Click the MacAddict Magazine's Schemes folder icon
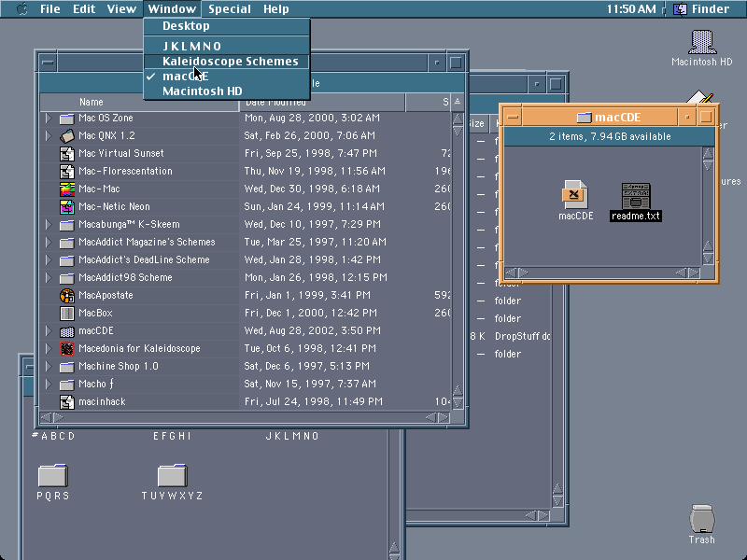The height and width of the screenshot is (560, 747). pos(67,242)
